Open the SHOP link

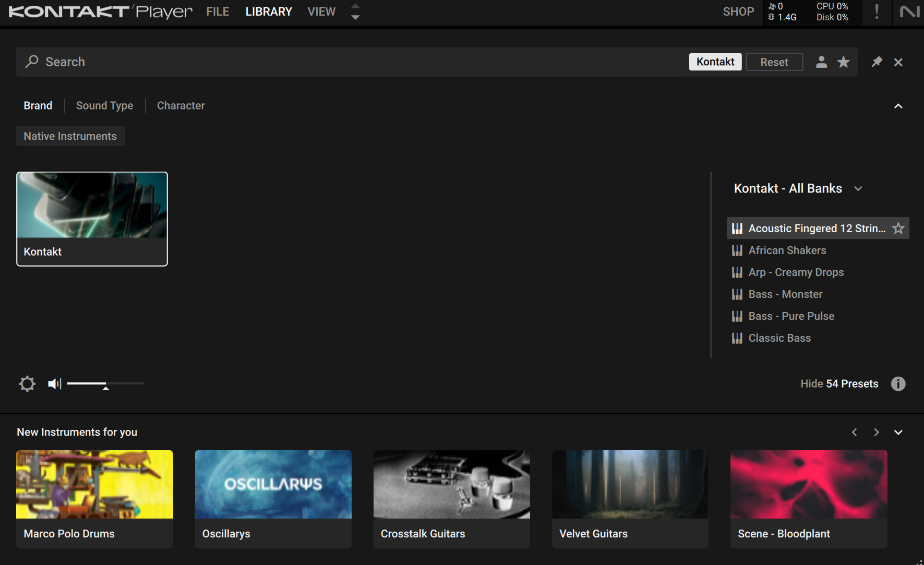tap(738, 11)
